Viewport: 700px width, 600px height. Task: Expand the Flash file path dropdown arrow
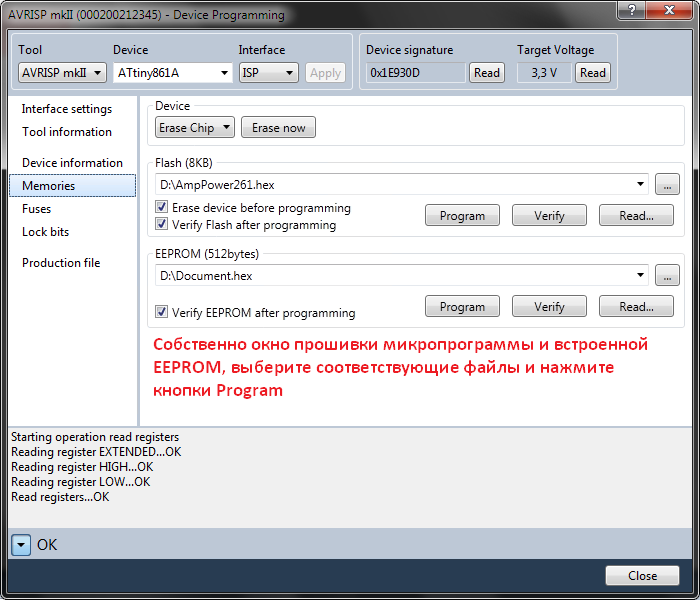click(x=640, y=184)
